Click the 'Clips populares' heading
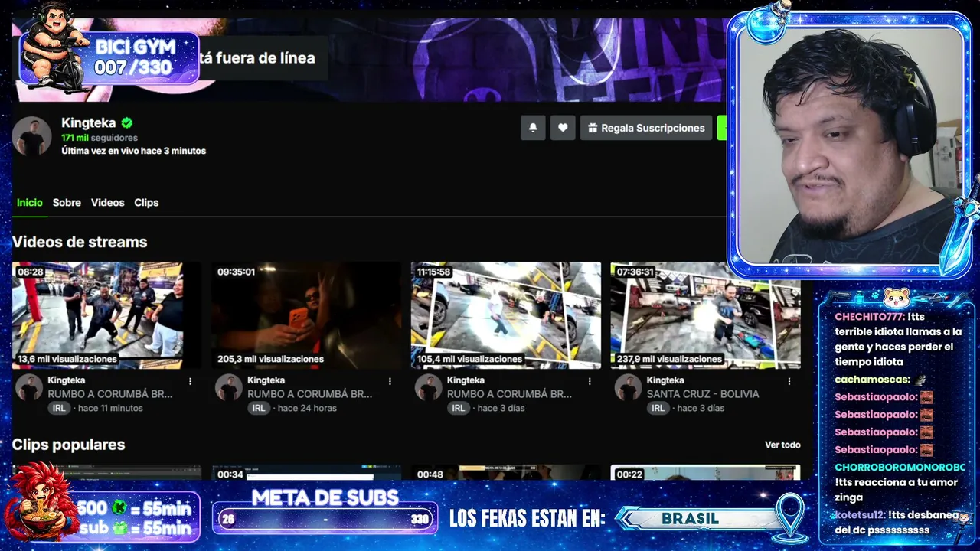The image size is (980, 551). point(68,445)
